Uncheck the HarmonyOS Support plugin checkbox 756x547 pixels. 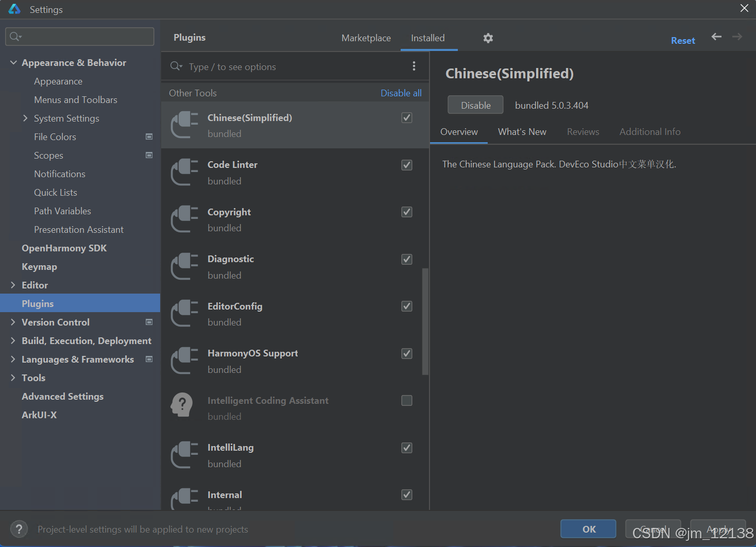pos(407,353)
